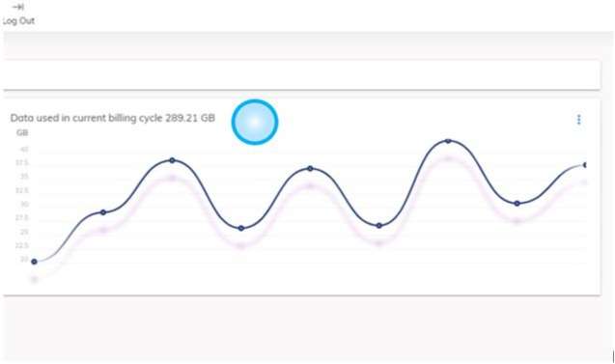Select the last data point at right edge
The image size is (615, 364).
(x=585, y=165)
